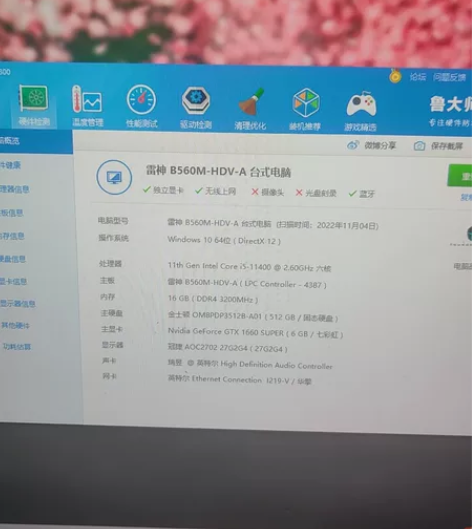Click the gold medal icon

click(x=395, y=76)
